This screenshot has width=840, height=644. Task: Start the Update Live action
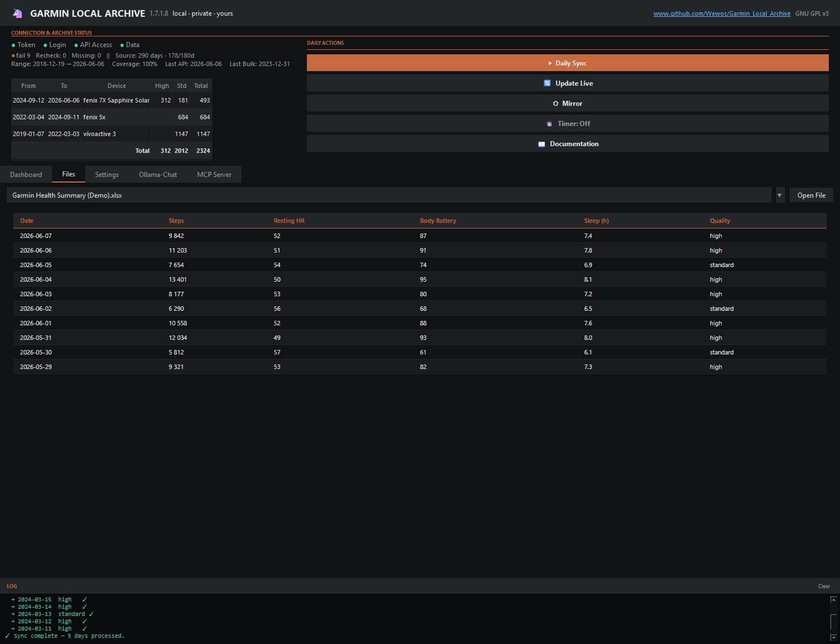coord(567,83)
